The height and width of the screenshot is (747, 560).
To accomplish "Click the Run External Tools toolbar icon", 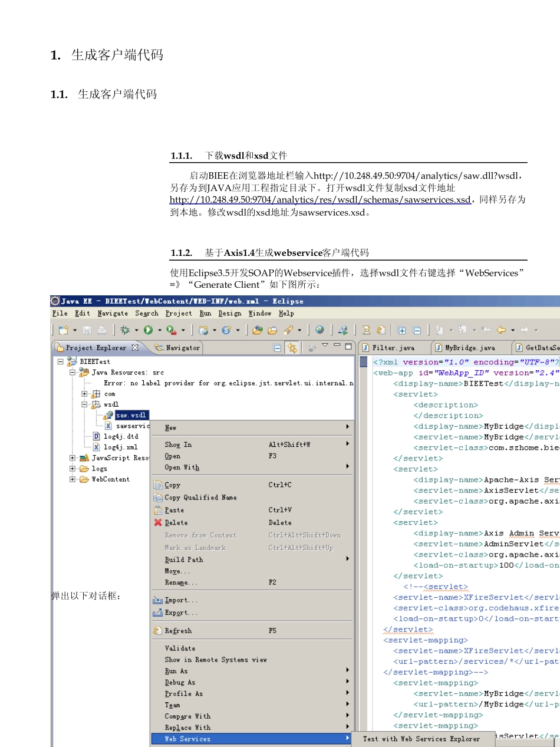I will pos(172,331).
